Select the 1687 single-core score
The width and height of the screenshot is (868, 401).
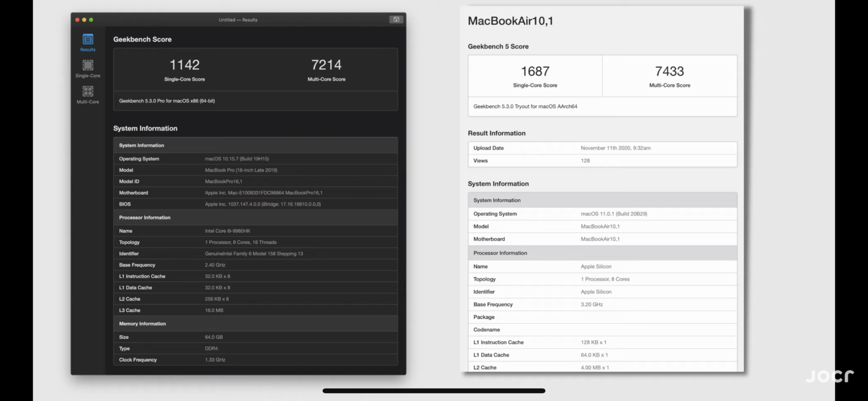[x=535, y=71]
